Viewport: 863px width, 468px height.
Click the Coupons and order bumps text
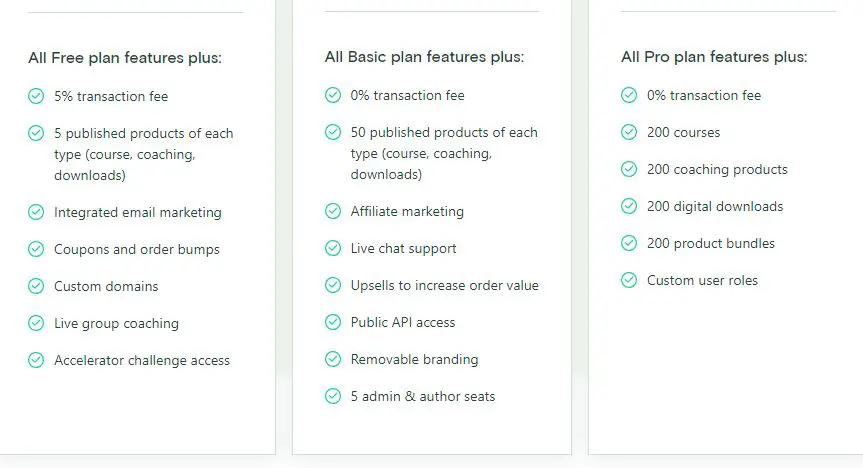[x=136, y=249]
